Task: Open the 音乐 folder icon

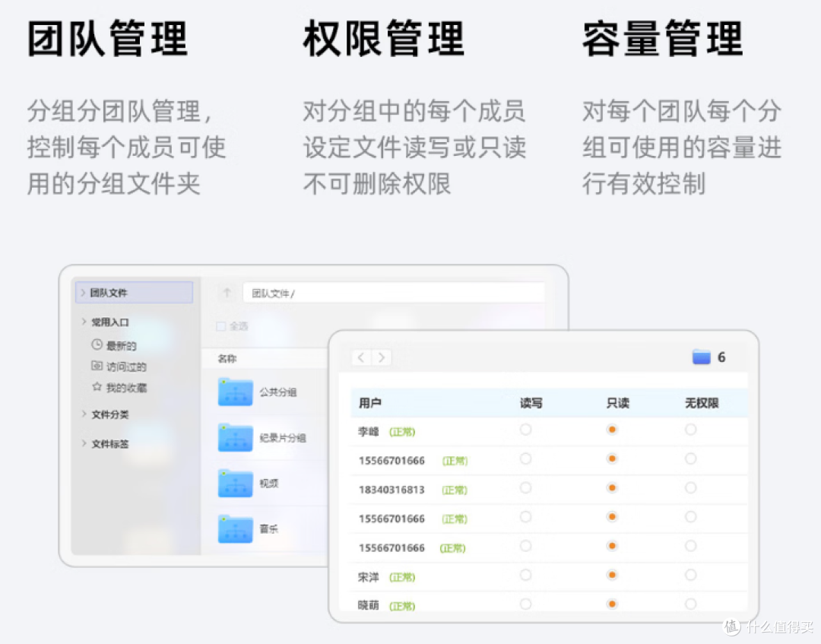Action: pyautogui.click(x=236, y=528)
